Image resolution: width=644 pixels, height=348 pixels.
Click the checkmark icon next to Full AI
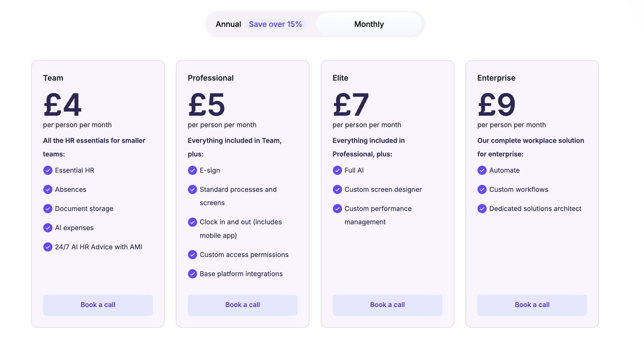pyautogui.click(x=337, y=170)
